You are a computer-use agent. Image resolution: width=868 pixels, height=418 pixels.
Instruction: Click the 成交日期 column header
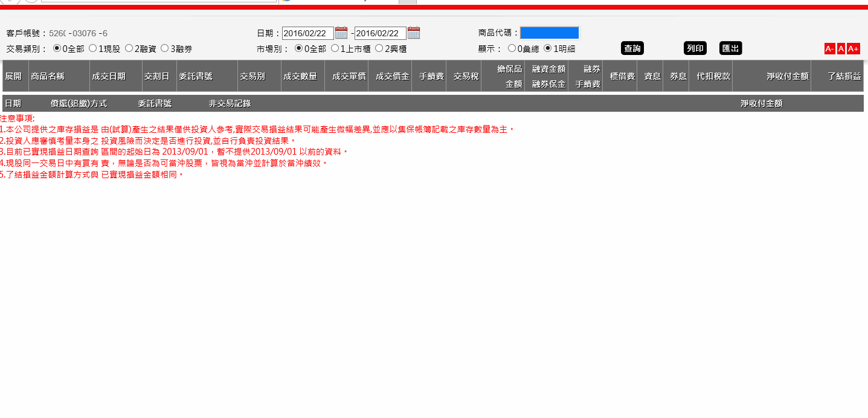click(109, 76)
